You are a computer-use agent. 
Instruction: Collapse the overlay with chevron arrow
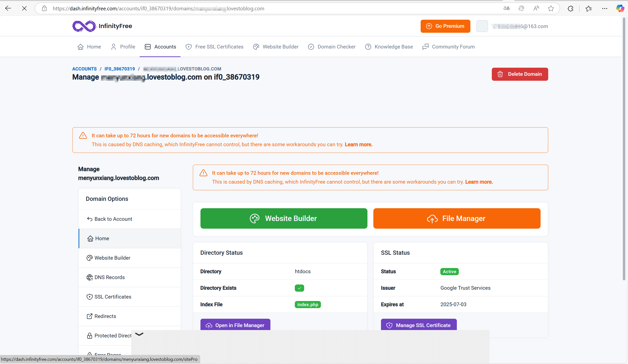click(139, 334)
